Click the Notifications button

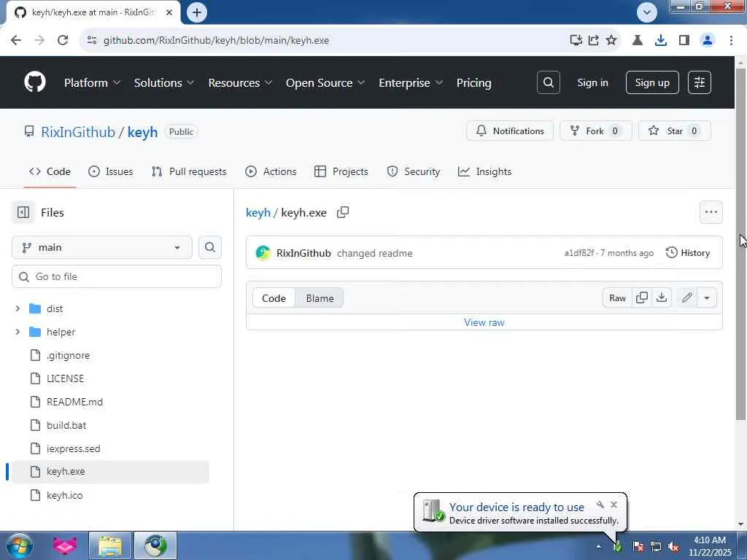pos(510,131)
